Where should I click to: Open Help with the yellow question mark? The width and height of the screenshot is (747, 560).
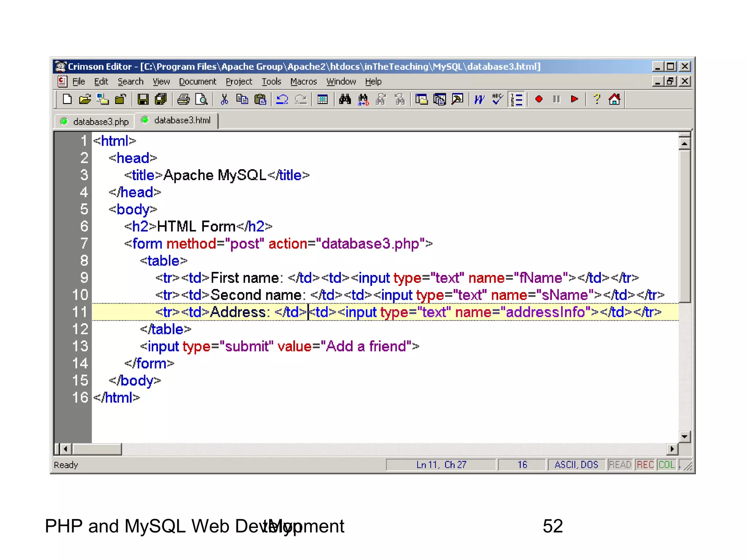tap(597, 99)
